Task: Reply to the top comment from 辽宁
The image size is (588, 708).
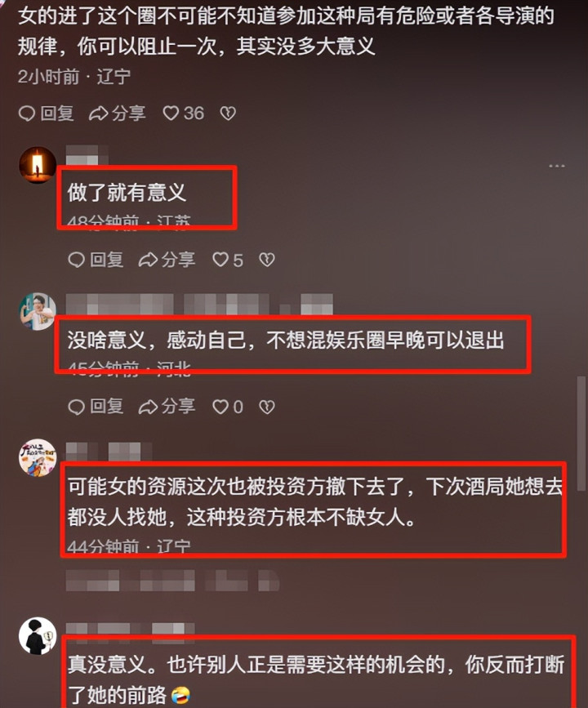Action: click(46, 113)
